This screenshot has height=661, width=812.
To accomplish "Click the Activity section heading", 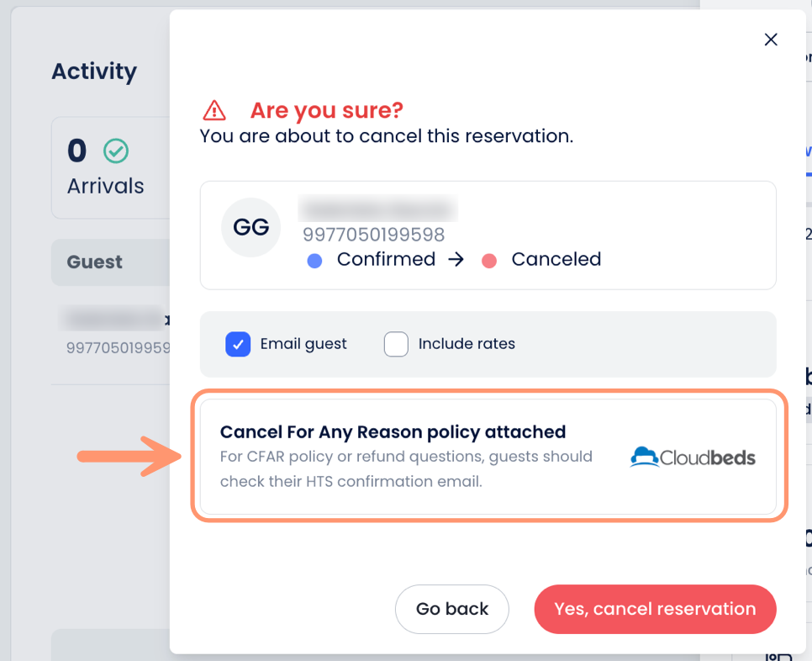I will (94, 71).
